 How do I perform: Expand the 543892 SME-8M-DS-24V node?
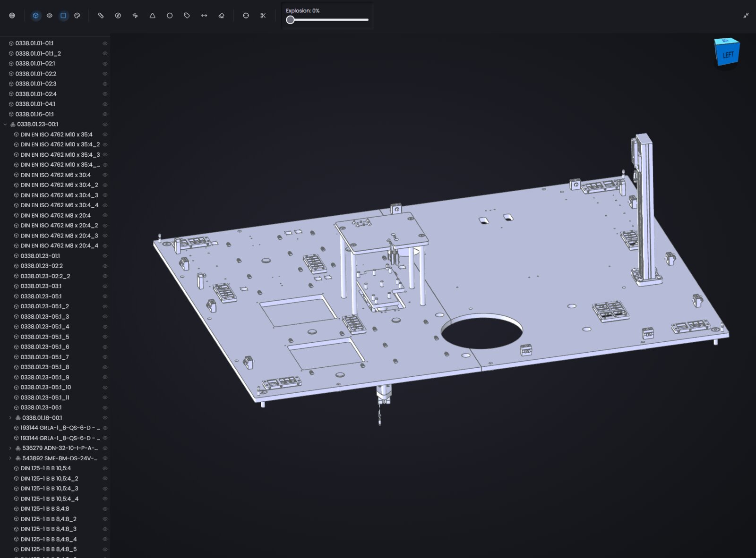coord(10,458)
